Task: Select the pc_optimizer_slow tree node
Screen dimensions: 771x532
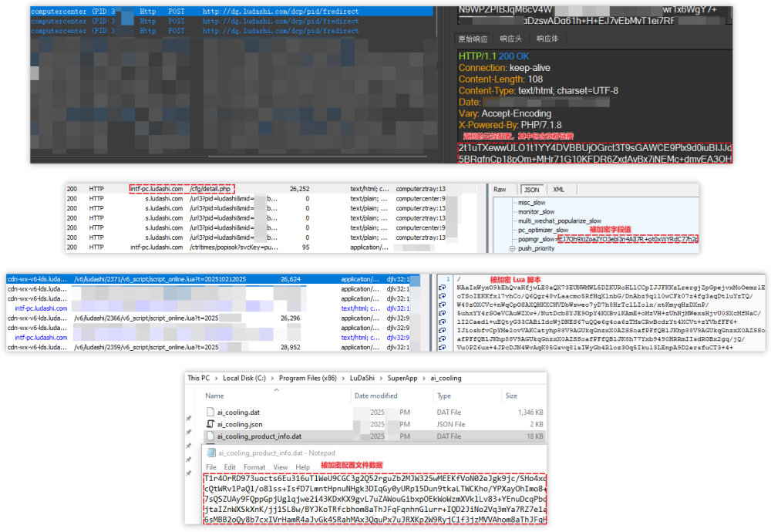Action: pyautogui.click(x=543, y=230)
